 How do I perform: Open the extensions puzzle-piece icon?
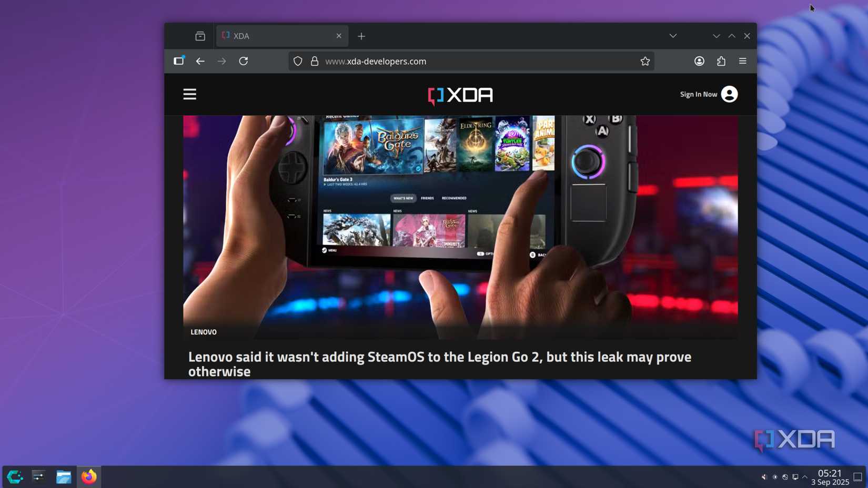[x=721, y=61]
